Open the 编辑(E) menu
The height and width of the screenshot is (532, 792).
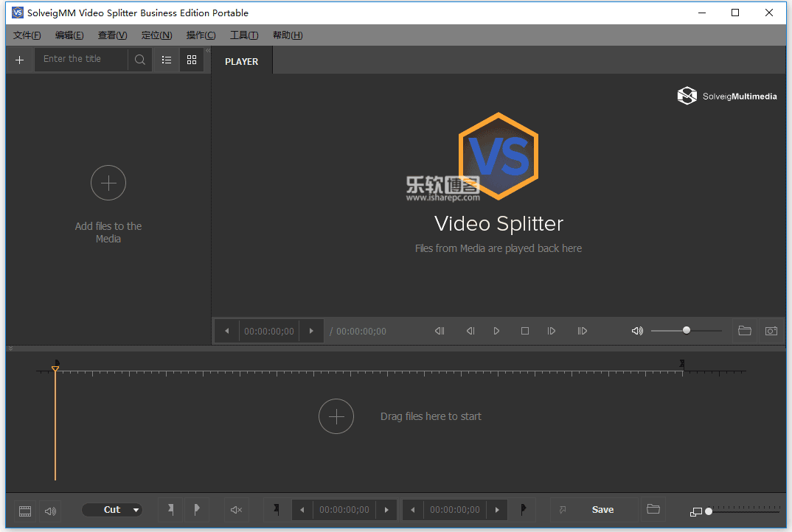pos(69,35)
